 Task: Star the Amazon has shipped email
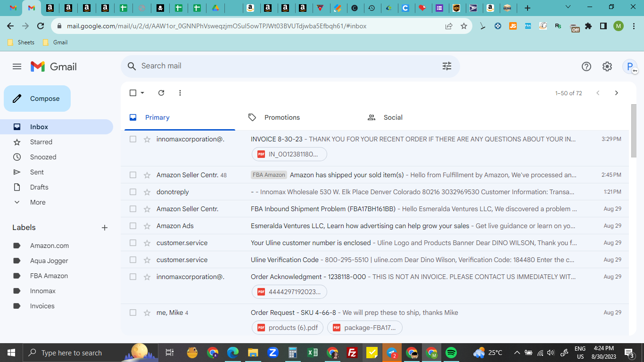(x=147, y=175)
